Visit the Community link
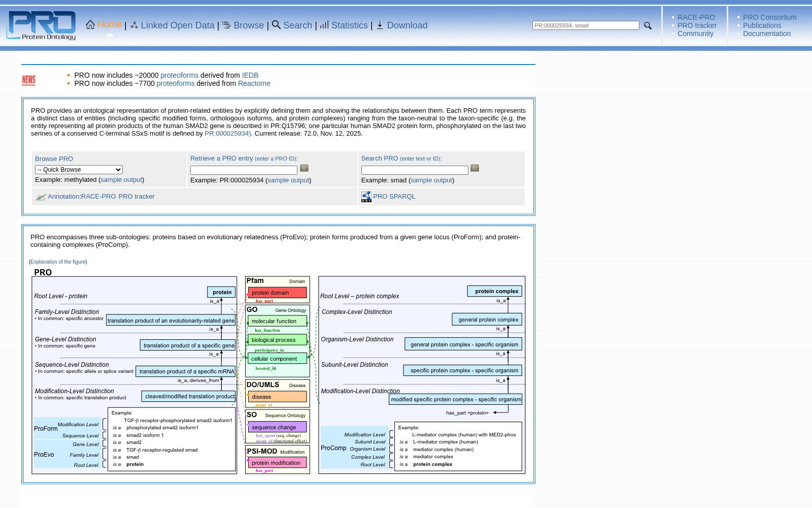Image resolution: width=812 pixels, height=508 pixels. click(695, 34)
